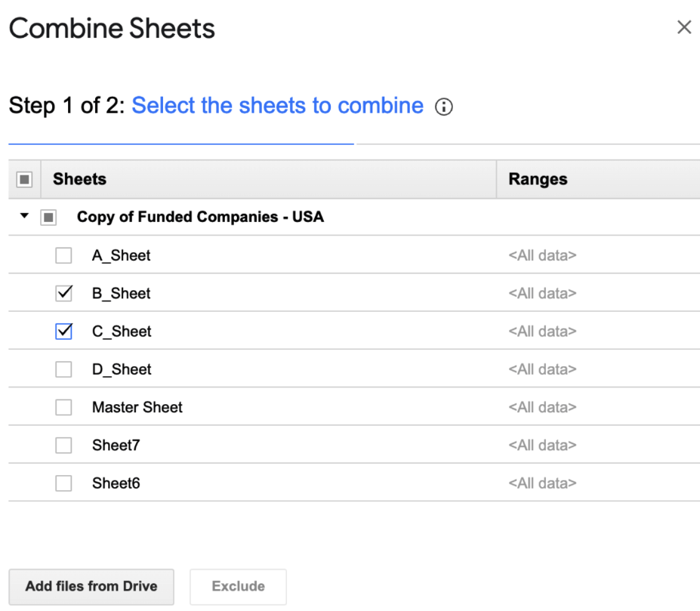Click the Sheets column header

(79, 178)
